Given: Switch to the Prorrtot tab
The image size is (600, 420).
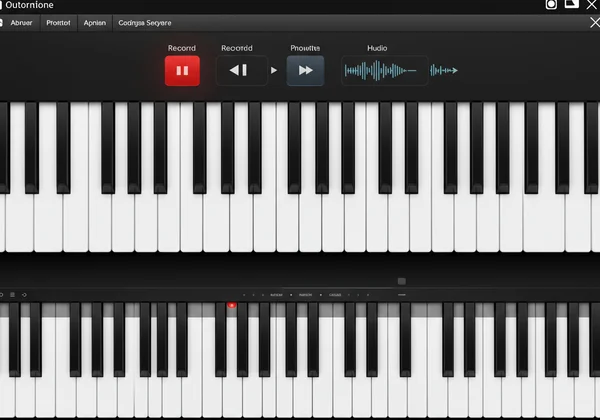Looking at the screenshot, I should click(x=58, y=23).
